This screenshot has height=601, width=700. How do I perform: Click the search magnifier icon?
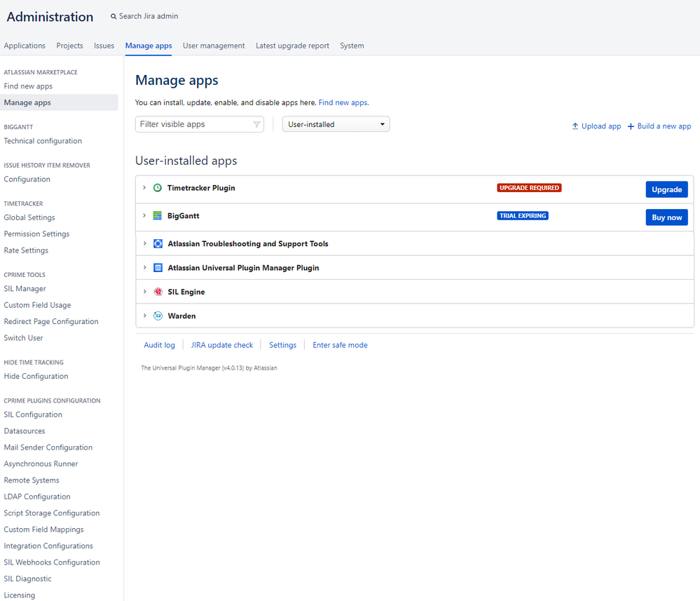[114, 17]
